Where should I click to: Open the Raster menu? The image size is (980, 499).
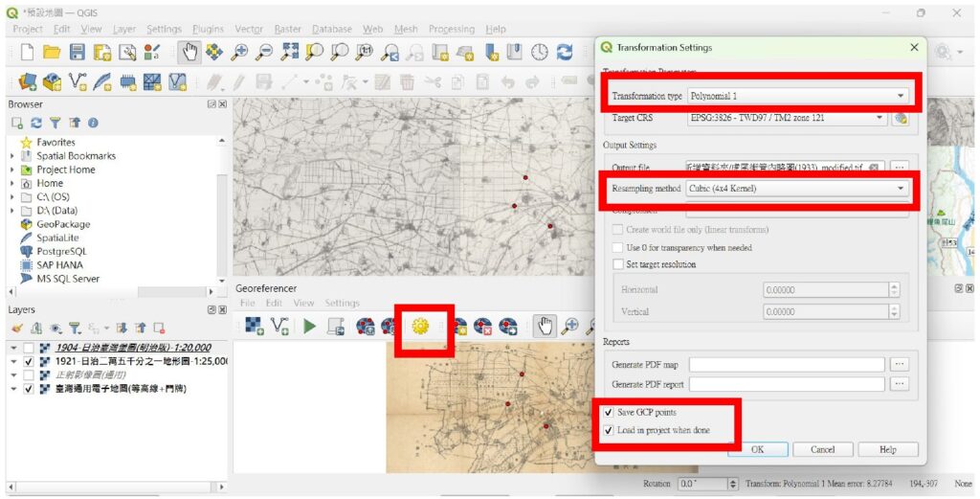tap(287, 30)
